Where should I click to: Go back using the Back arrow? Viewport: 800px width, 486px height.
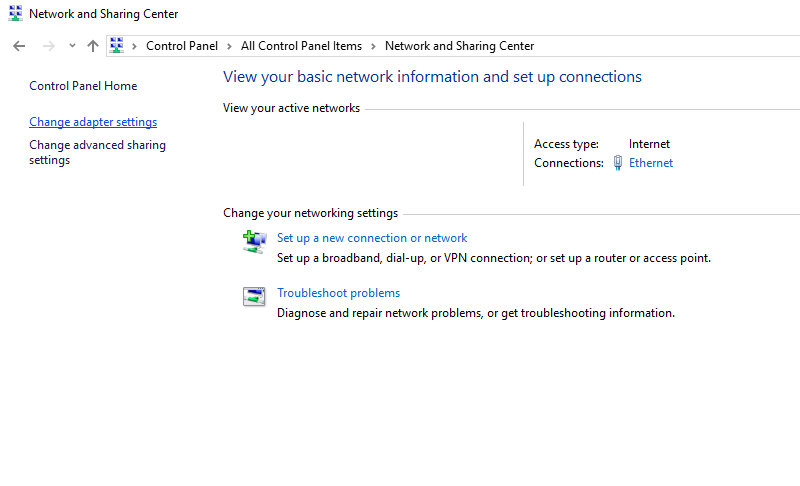[x=18, y=46]
